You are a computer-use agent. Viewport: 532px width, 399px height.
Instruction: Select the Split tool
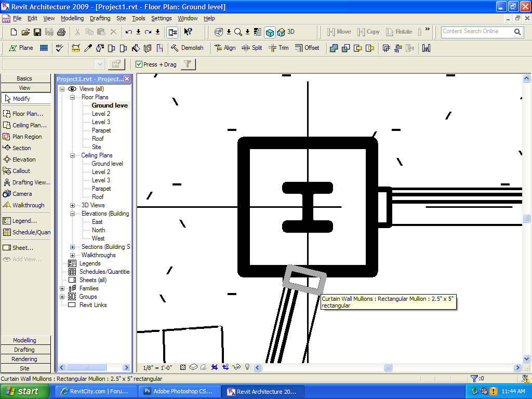[x=251, y=48]
